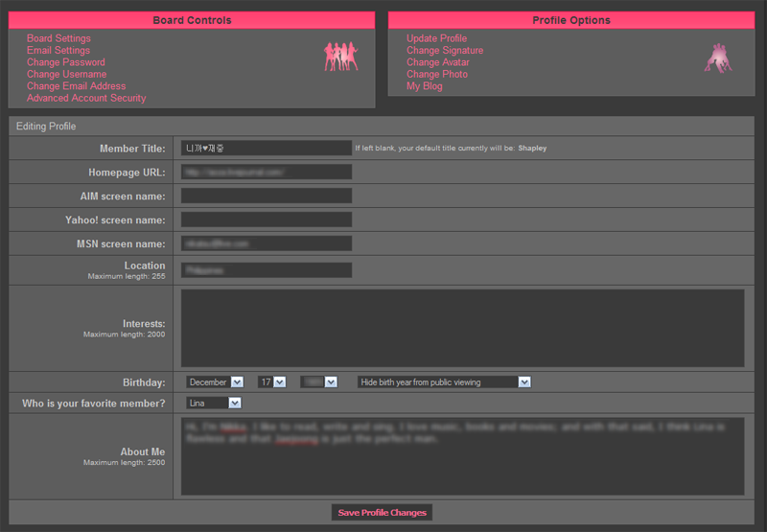Go to Email Settings
Image resolution: width=767 pixels, height=532 pixels.
pyautogui.click(x=58, y=51)
